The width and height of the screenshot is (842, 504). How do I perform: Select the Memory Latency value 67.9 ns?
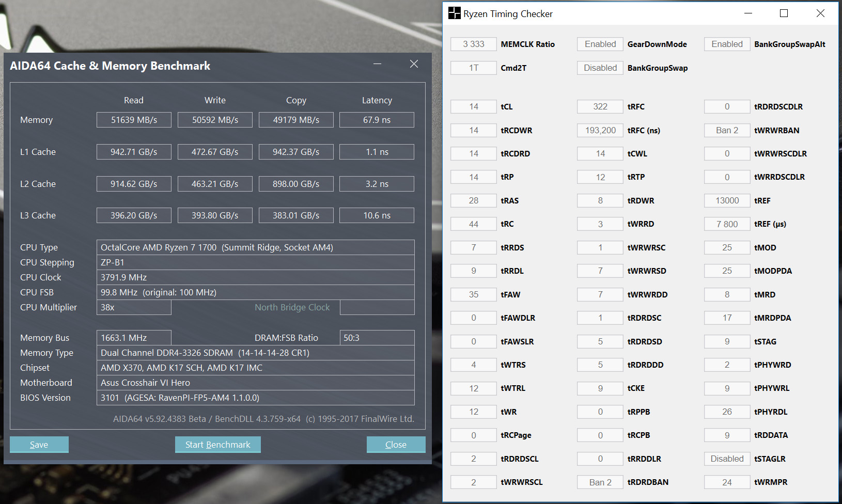pos(377,120)
